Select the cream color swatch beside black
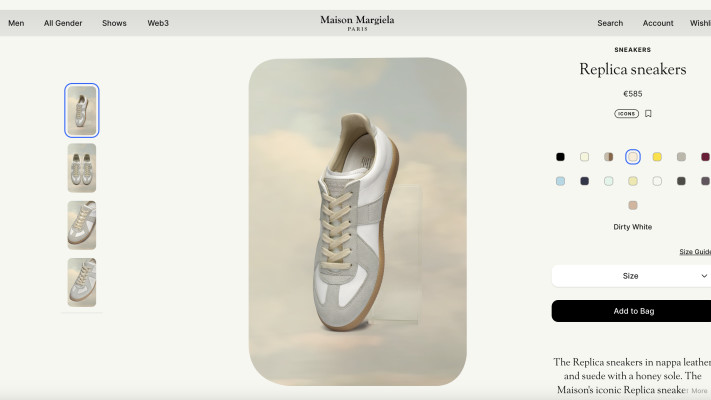Viewport: 711px width, 400px height. pos(584,157)
